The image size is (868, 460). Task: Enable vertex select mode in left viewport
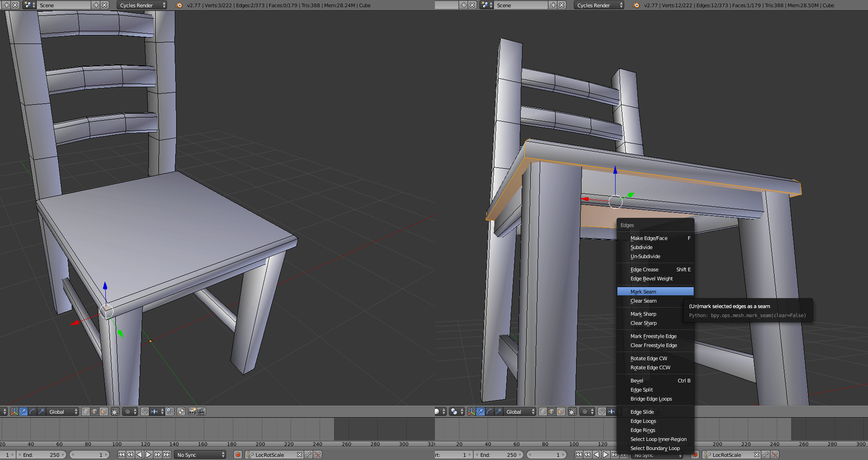tap(85, 411)
